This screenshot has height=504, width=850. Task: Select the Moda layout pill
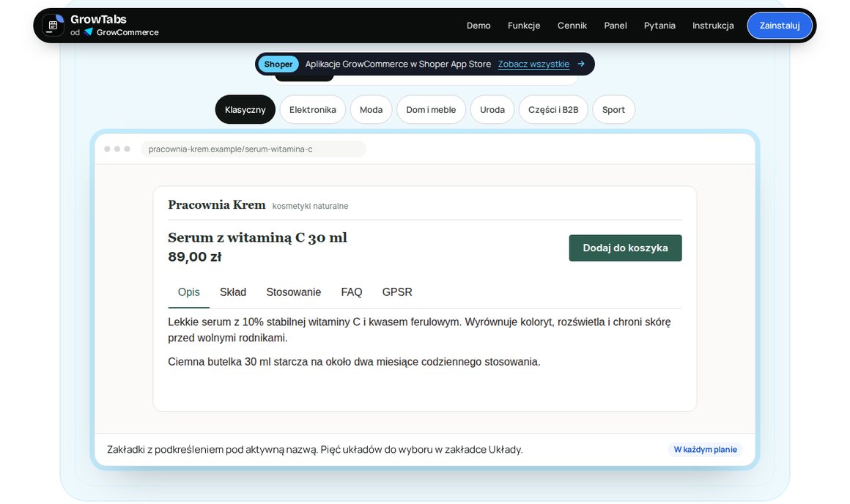pyautogui.click(x=372, y=109)
